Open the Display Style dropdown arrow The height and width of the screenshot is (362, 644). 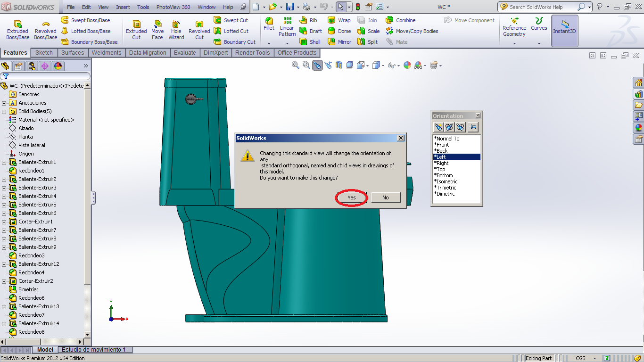[x=383, y=66]
